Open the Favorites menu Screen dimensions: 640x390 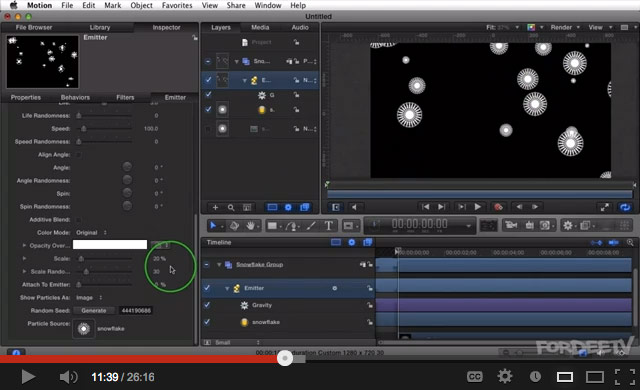pyautogui.click(x=177, y=5)
